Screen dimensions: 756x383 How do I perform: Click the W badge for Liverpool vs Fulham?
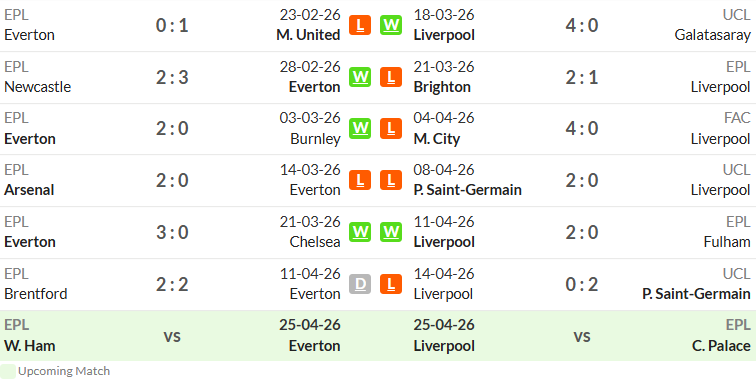pyautogui.click(x=391, y=232)
